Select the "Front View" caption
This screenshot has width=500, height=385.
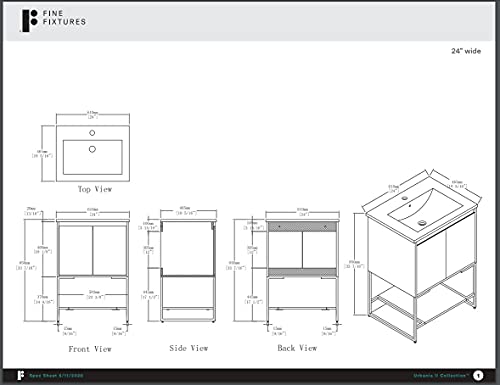point(90,349)
